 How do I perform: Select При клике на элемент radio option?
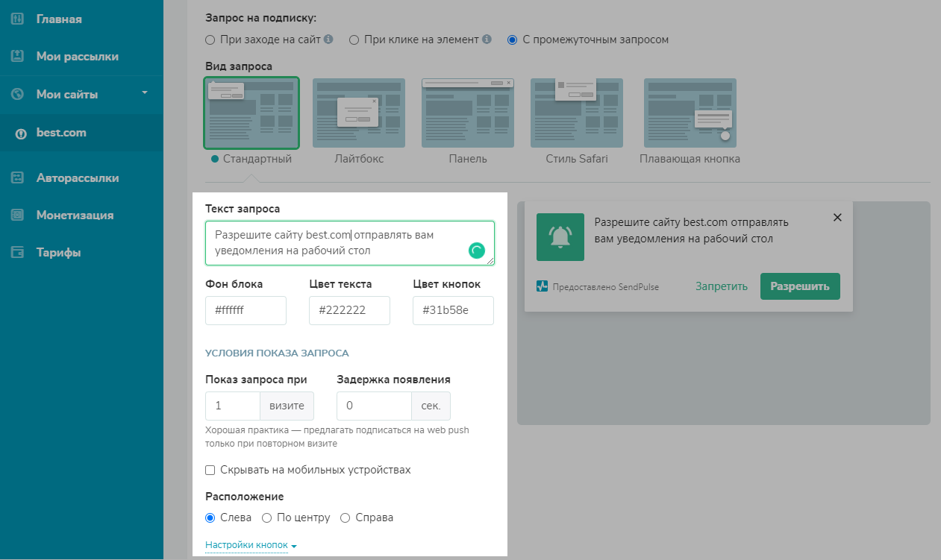point(354,40)
